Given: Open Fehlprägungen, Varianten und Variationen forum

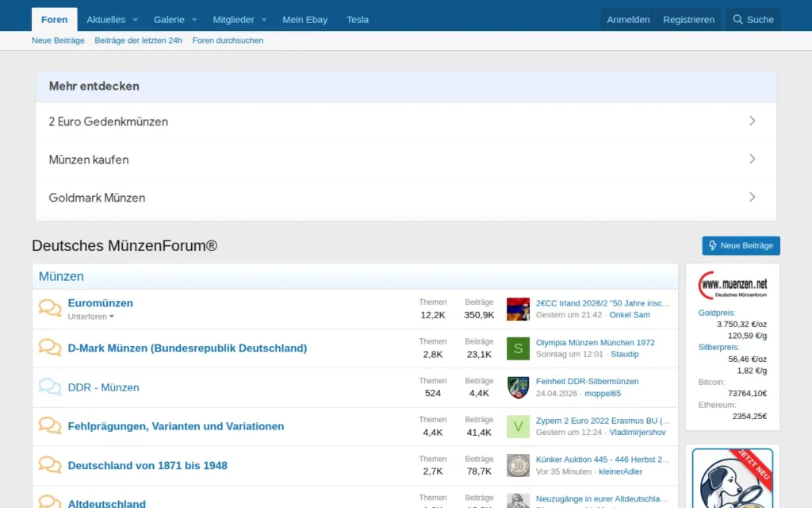Looking at the screenshot, I should [x=176, y=426].
